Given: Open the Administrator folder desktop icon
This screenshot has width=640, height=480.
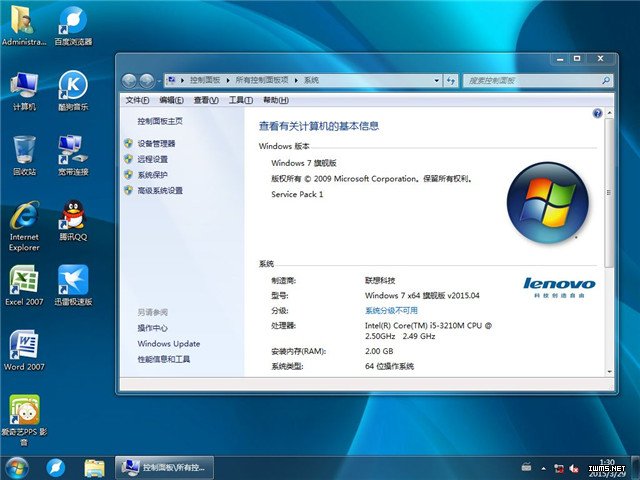Looking at the screenshot, I should pyautogui.click(x=24, y=24).
